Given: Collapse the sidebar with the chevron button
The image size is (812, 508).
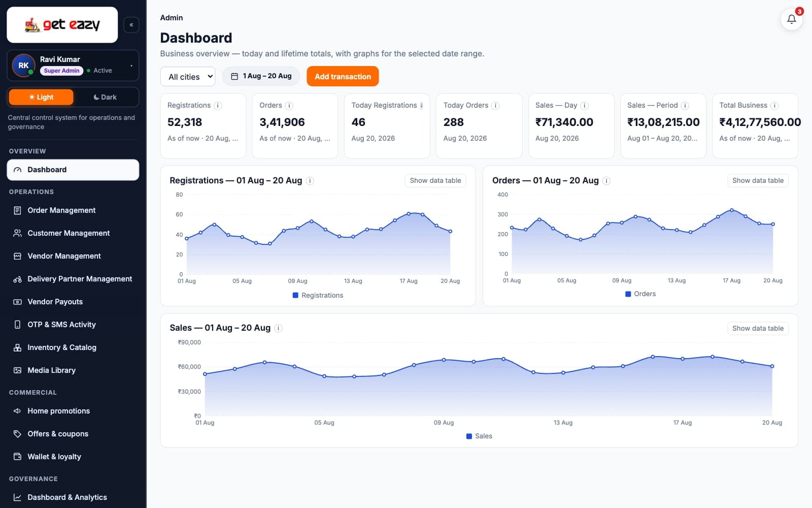Looking at the screenshot, I should 131,24.
